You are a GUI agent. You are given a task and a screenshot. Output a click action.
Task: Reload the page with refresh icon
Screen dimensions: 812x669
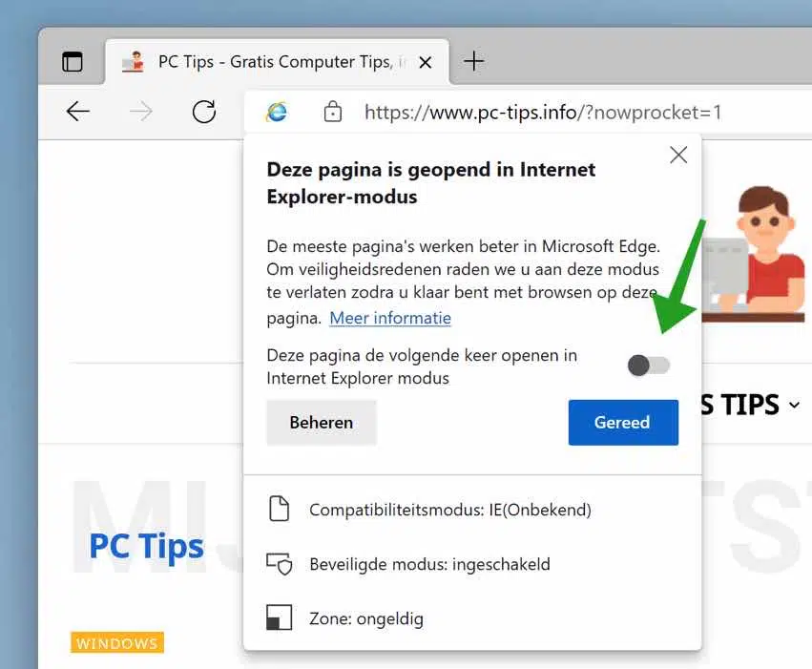point(204,112)
